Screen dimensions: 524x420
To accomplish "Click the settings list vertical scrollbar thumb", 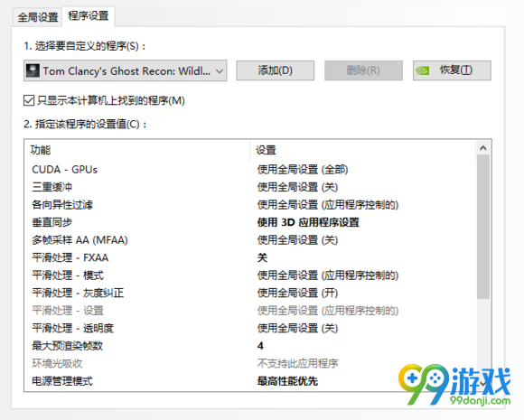I will point(483,227).
